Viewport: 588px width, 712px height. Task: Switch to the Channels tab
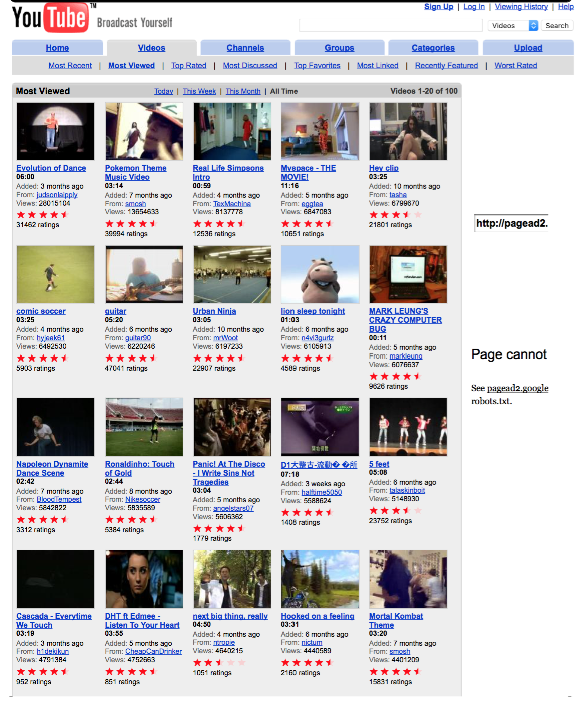[245, 48]
